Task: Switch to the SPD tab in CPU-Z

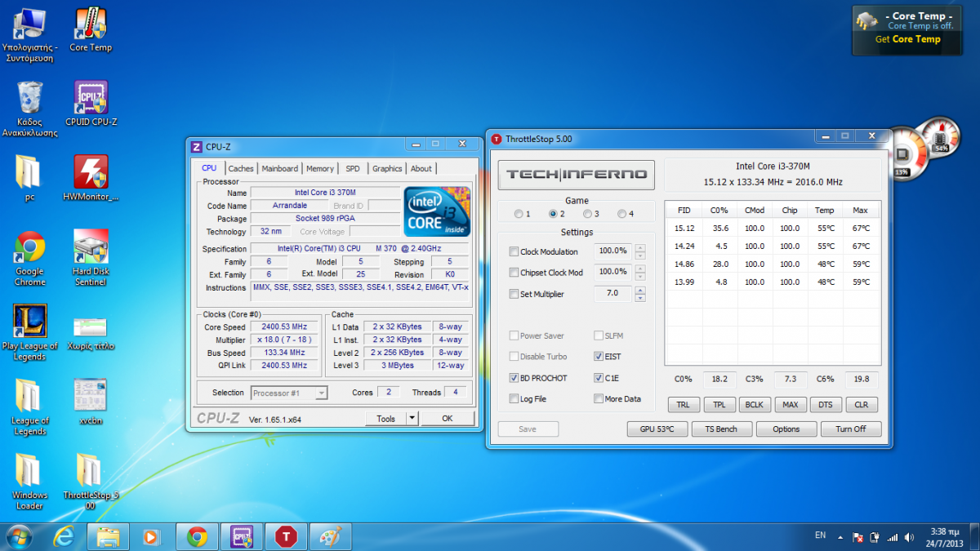Action: 352,168
